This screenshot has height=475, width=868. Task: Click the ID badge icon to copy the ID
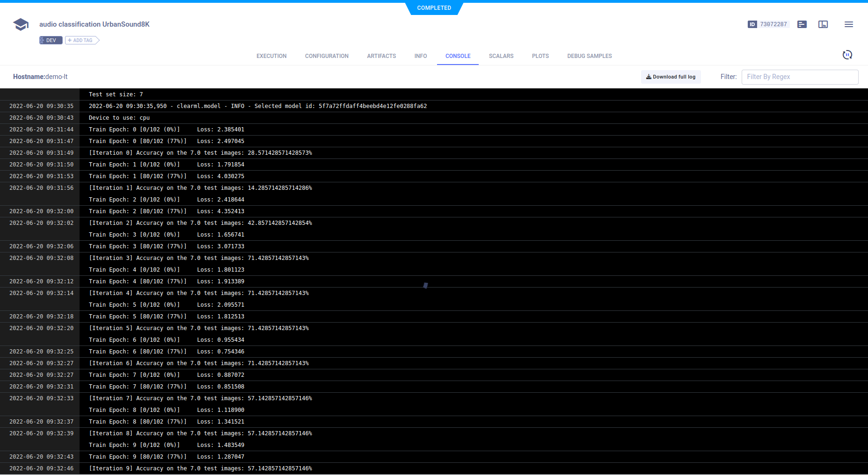tap(752, 24)
